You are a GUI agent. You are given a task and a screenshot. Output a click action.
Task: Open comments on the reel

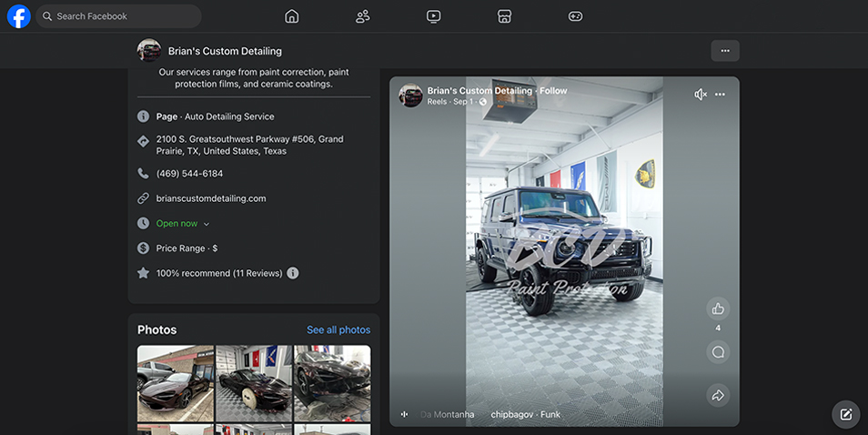(x=718, y=352)
